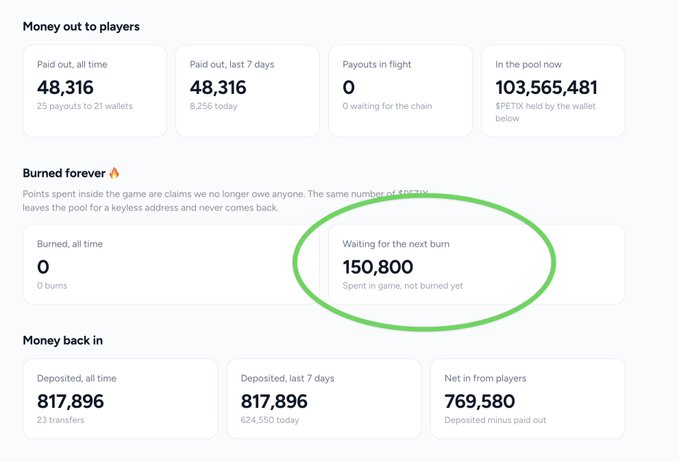
Task: Click the "Burned forever" heading
Action: (64, 173)
